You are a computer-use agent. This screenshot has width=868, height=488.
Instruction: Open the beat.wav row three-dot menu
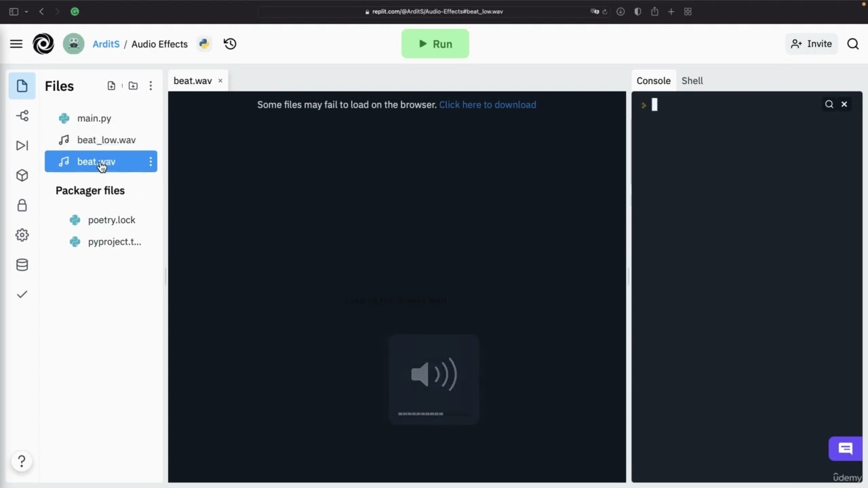click(151, 161)
